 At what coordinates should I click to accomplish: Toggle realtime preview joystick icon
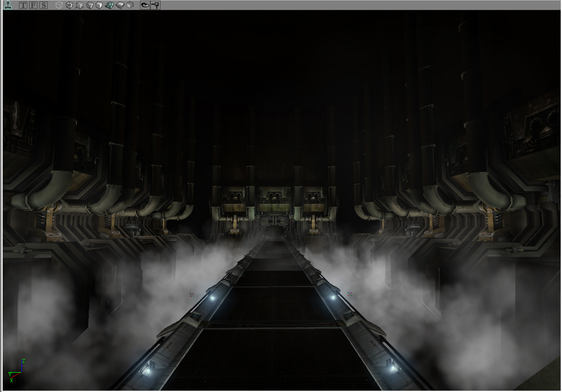pos(8,5)
